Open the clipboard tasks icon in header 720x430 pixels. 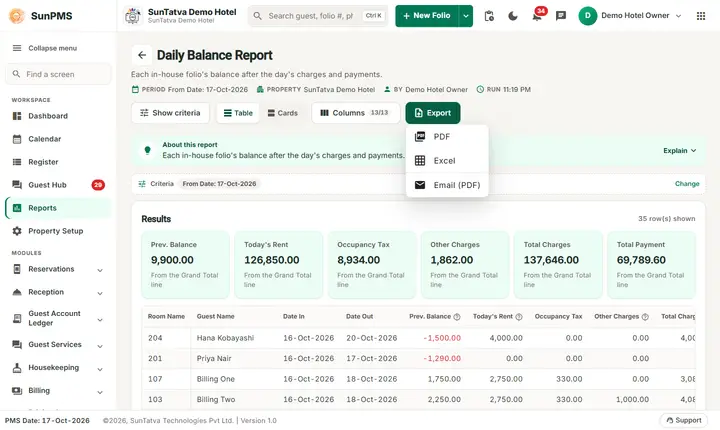(x=489, y=16)
